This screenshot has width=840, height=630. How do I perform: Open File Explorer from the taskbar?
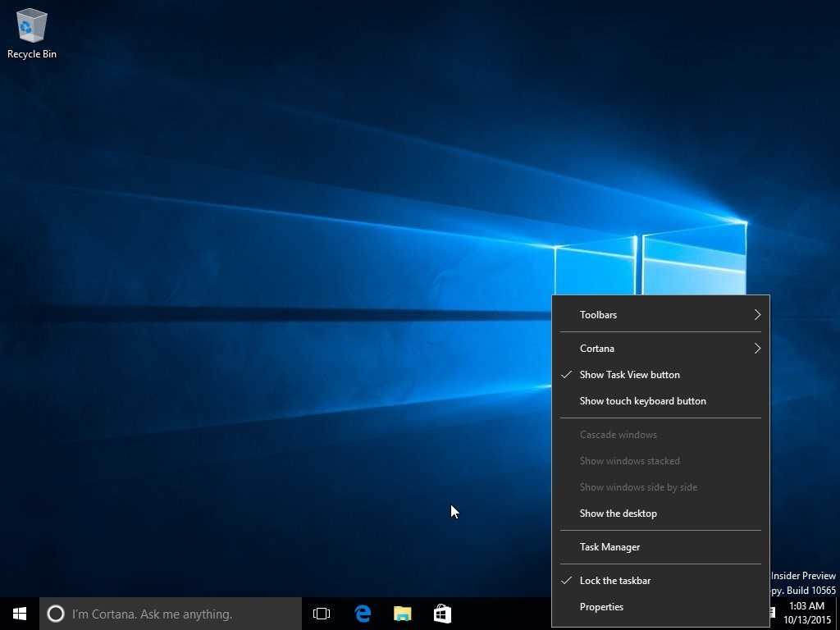[402, 614]
